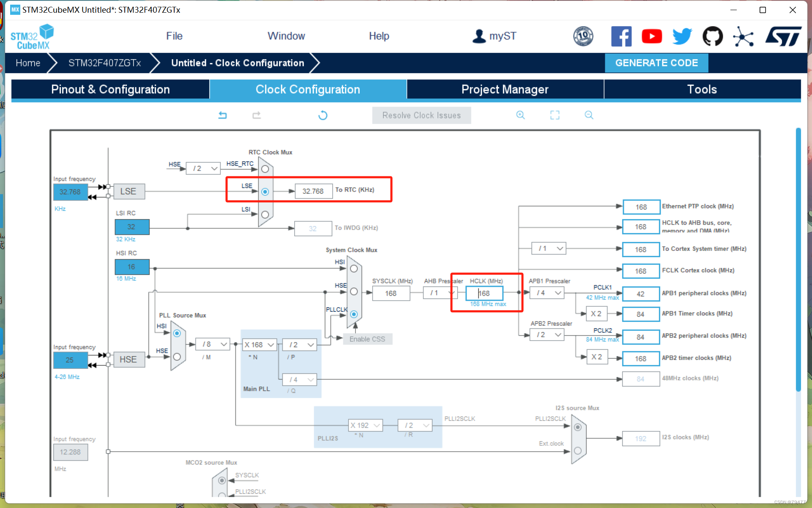Switch to Pinout & Configuration tab
Image resolution: width=812 pixels, height=508 pixels.
pos(110,89)
